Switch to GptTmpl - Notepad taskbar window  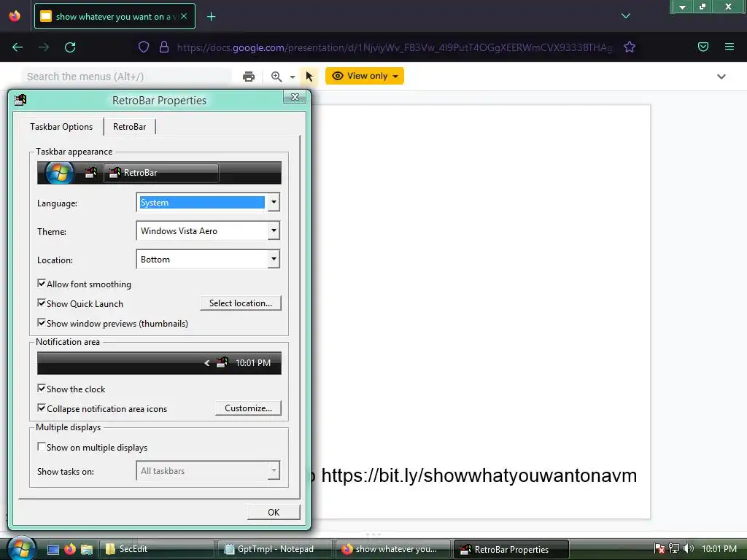tap(274, 549)
